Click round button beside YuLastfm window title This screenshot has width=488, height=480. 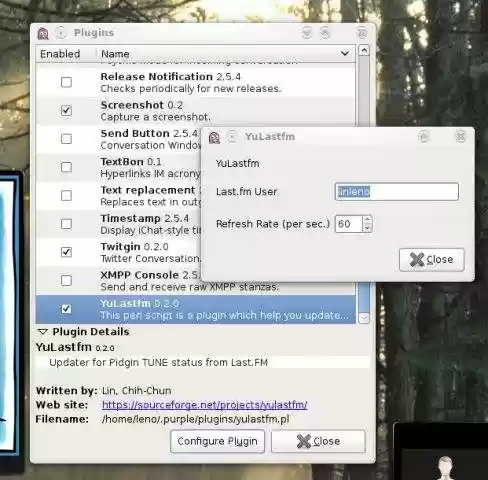point(232,137)
